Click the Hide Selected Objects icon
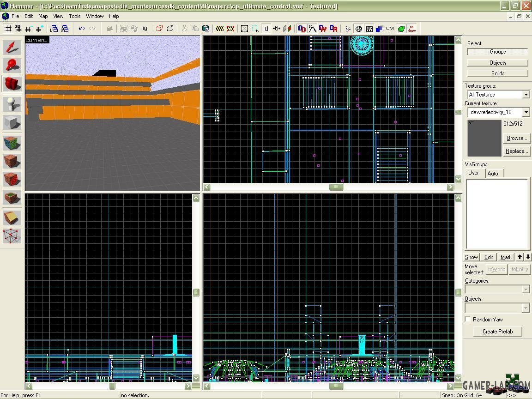 159,29
